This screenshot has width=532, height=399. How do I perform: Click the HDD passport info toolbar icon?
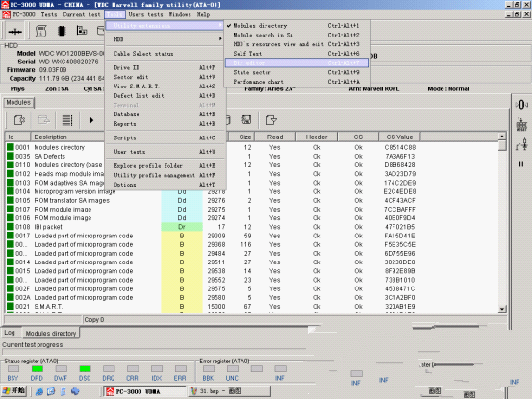pyautogui.click(x=40, y=31)
